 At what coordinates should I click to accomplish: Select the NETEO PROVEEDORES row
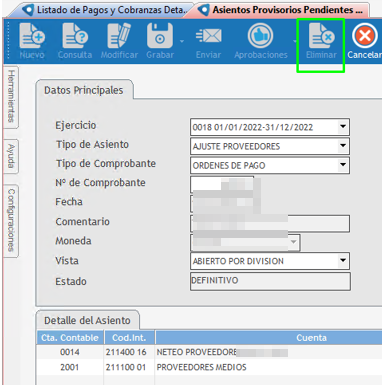pos(209,352)
